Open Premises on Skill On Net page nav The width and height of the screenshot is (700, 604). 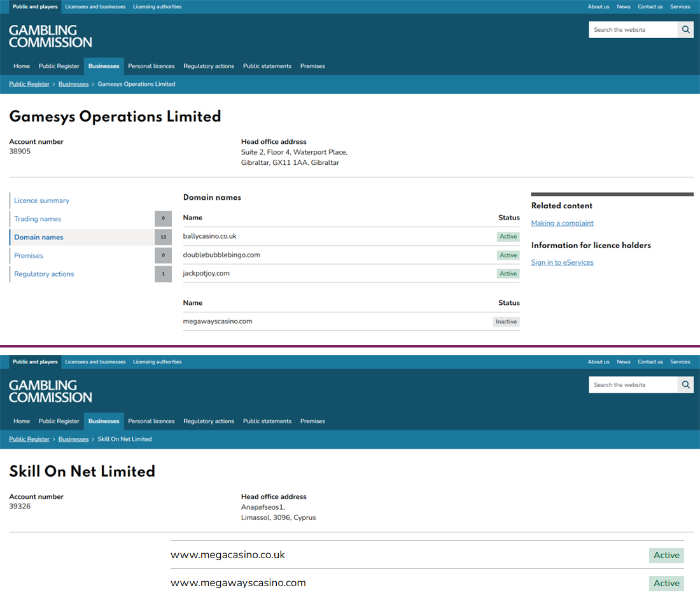[312, 421]
